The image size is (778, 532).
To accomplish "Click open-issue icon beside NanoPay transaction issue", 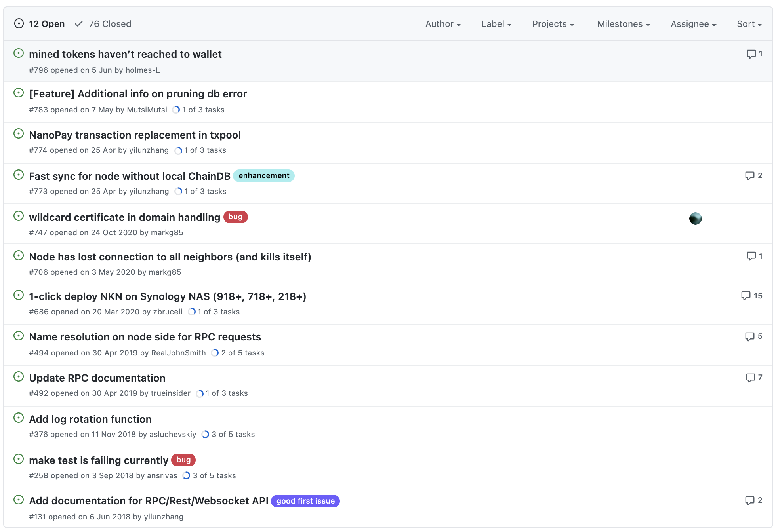I will tap(19, 134).
